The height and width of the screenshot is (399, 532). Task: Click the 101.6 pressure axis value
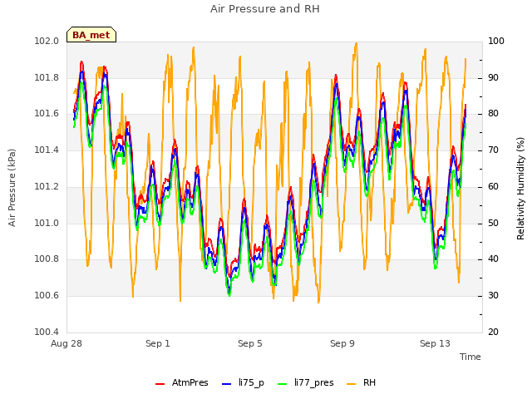47,113
